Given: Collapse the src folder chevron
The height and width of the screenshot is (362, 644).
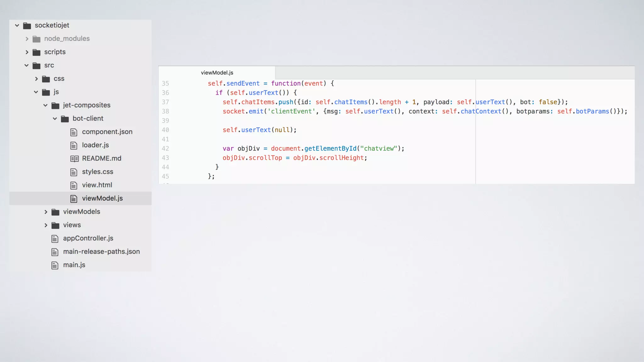Looking at the screenshot, I should [x=26, y=65].
